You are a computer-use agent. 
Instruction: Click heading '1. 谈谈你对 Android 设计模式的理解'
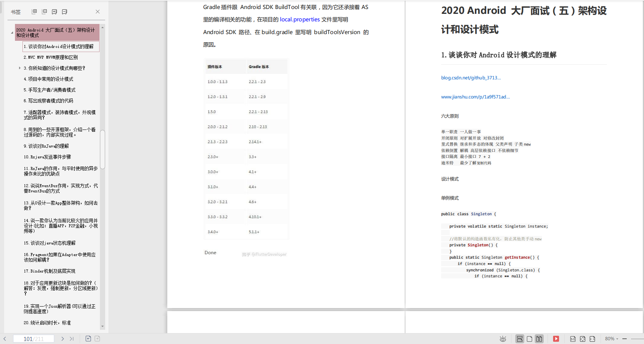pyautogui.click(x=499, y=55)
